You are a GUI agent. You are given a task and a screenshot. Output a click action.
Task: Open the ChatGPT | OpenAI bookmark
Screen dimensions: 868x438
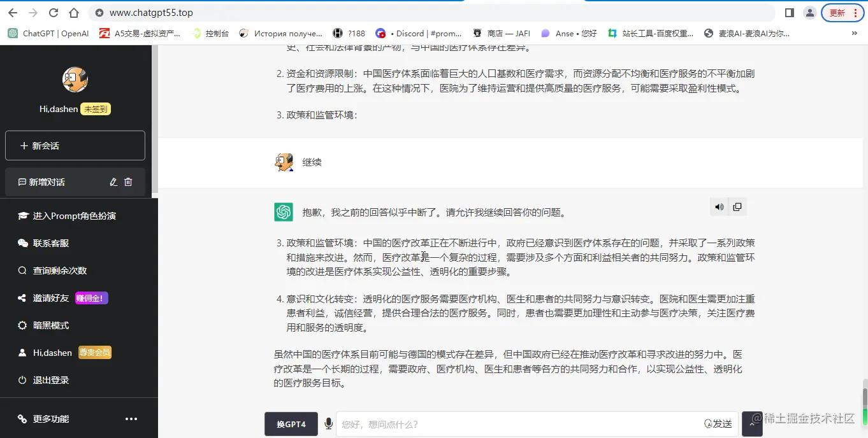coord(48,33)
